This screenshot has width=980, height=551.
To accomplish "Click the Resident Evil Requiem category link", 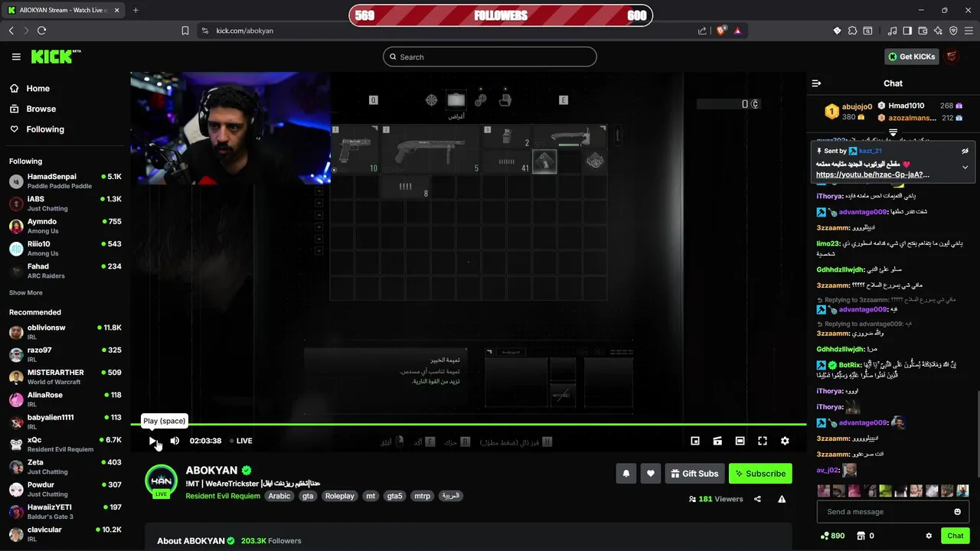I will pos(223,496).
